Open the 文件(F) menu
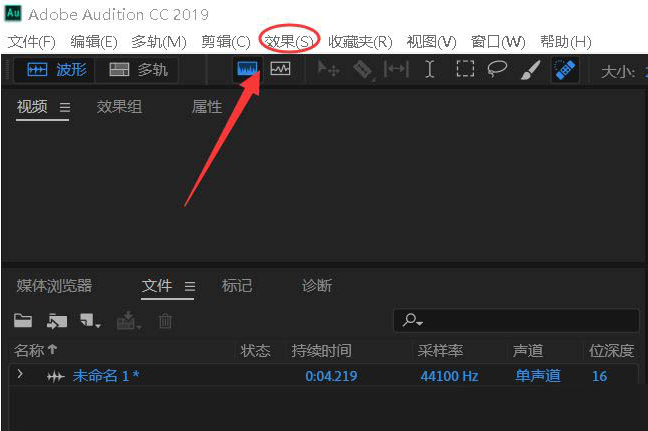The image size is (648, 431). tap(32, 42)
